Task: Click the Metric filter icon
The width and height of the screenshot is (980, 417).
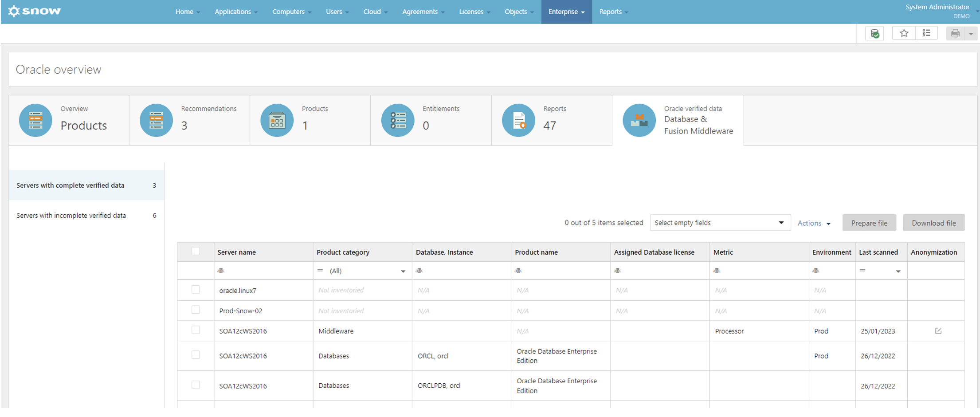Action: 717,271
